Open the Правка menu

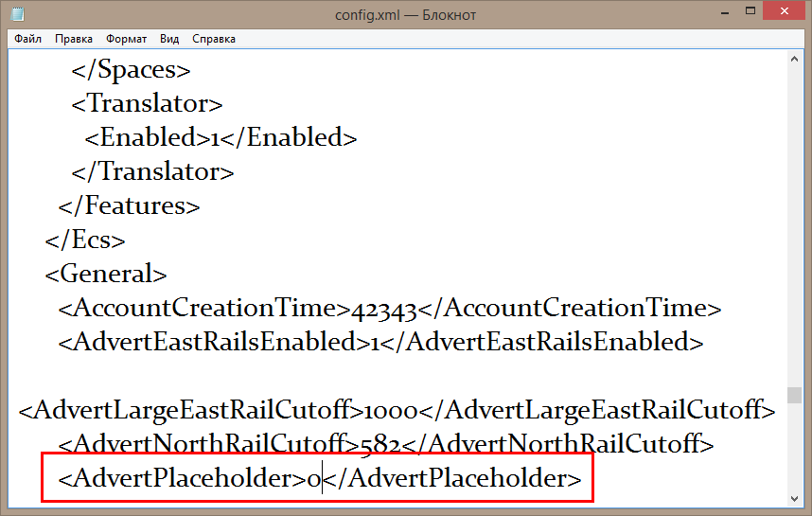click(74, 39)
